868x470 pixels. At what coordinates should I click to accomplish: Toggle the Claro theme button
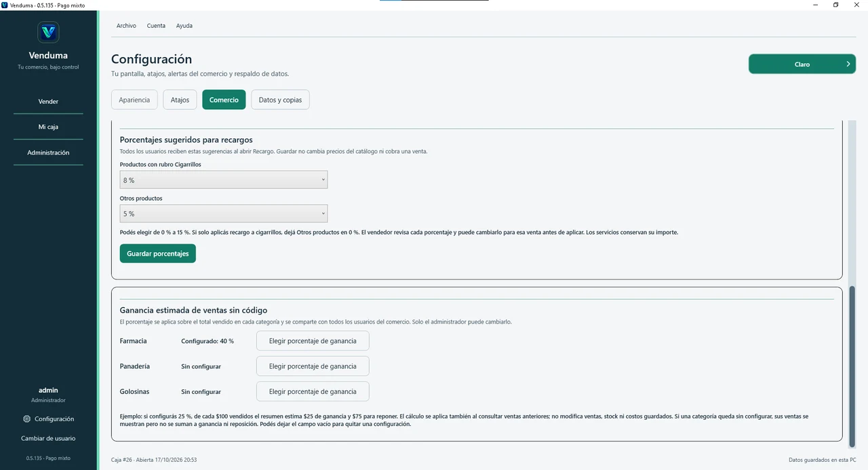point(802,64)
